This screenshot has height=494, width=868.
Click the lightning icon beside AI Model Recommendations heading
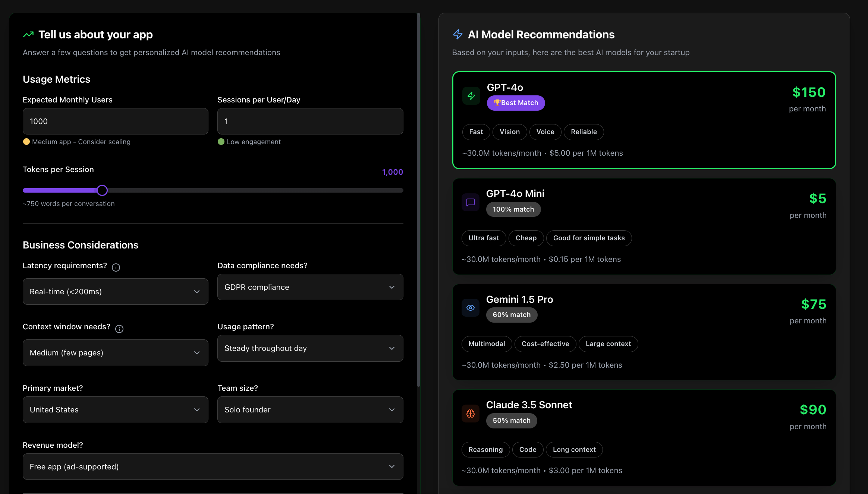click(x=457, y=34)
